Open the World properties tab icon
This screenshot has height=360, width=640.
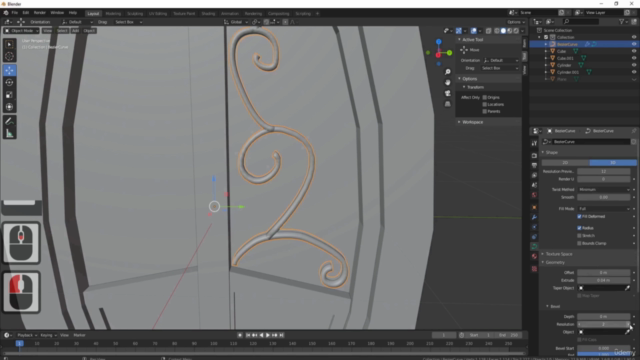[534, 195]
